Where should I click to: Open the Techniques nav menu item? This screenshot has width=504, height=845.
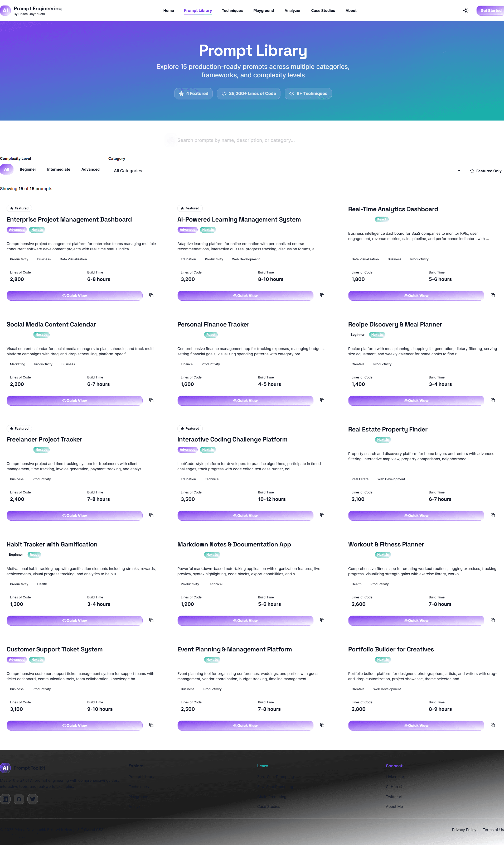[x=232, y=11]
